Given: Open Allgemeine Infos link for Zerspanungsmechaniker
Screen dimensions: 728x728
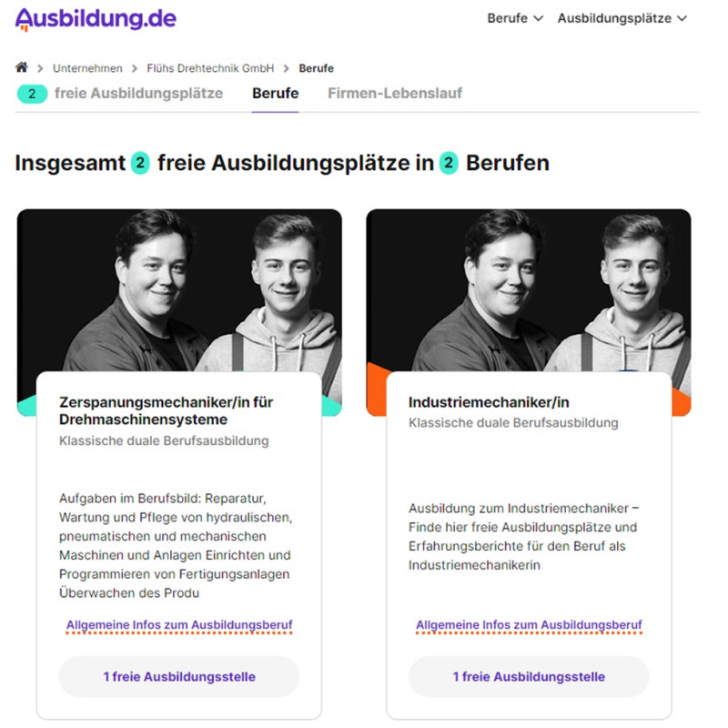Looking at the screenshot, I should coord(179,625).
